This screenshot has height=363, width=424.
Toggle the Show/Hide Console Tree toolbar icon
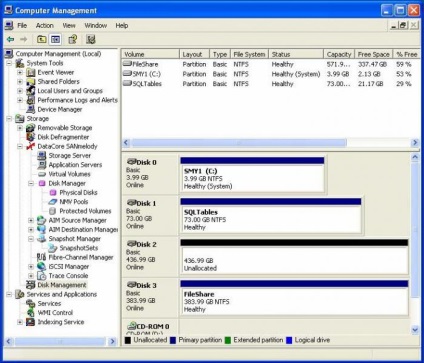click(x=55, y=39)
